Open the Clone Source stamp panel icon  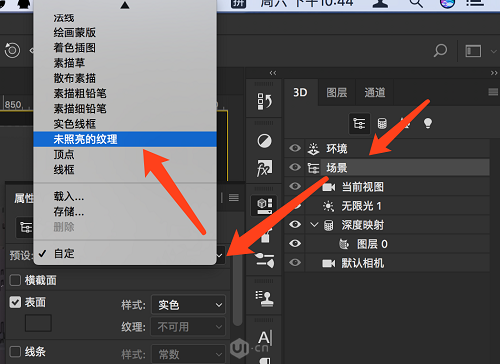[x=265, y=298]
